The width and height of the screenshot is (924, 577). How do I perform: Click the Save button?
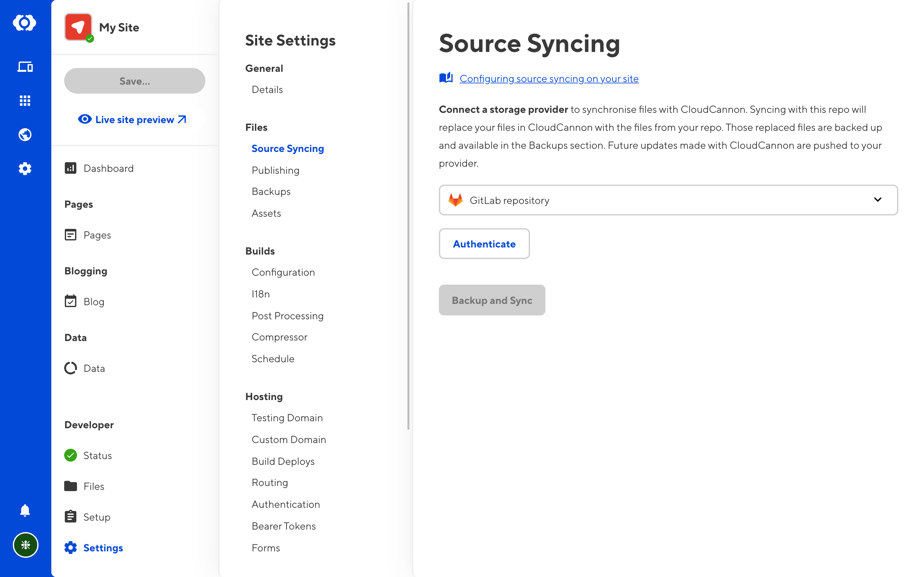point(134,81)
